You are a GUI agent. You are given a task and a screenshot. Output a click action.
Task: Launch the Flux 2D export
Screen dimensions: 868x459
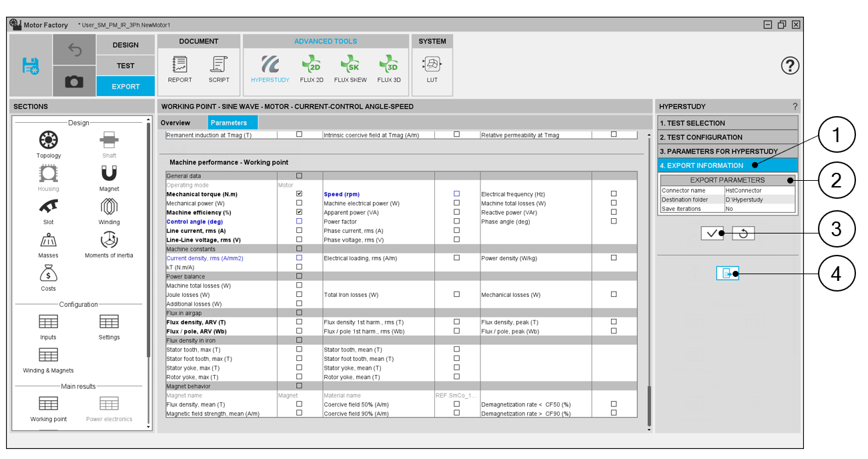click(312, 68)
